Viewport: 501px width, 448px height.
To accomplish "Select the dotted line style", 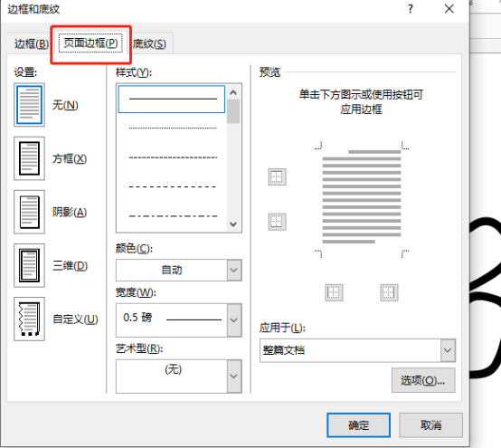I will point(173,128).
